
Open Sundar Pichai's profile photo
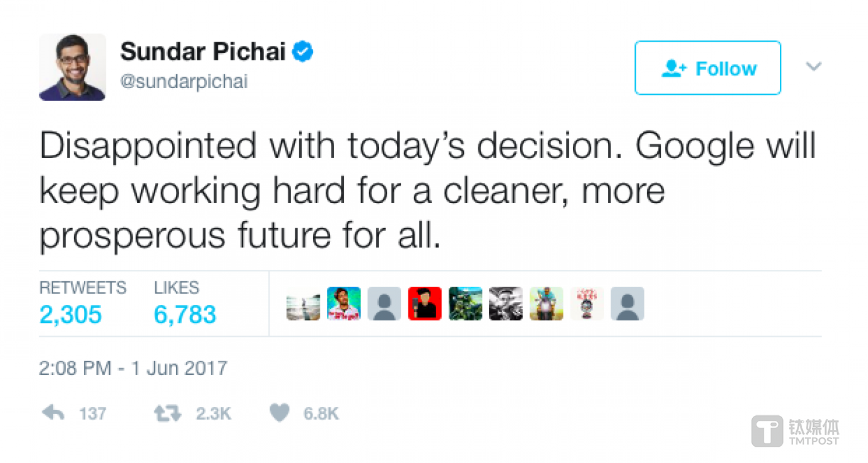(72, 67)
